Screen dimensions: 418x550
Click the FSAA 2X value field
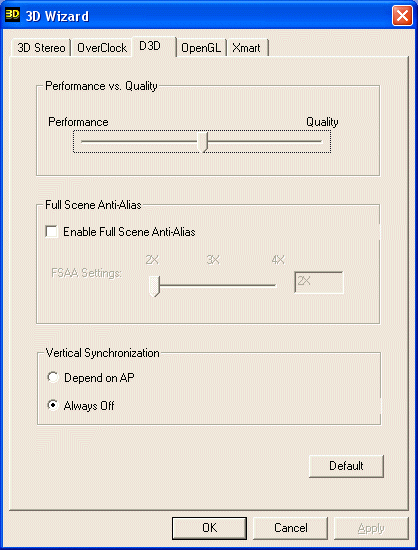pos(319,282)
